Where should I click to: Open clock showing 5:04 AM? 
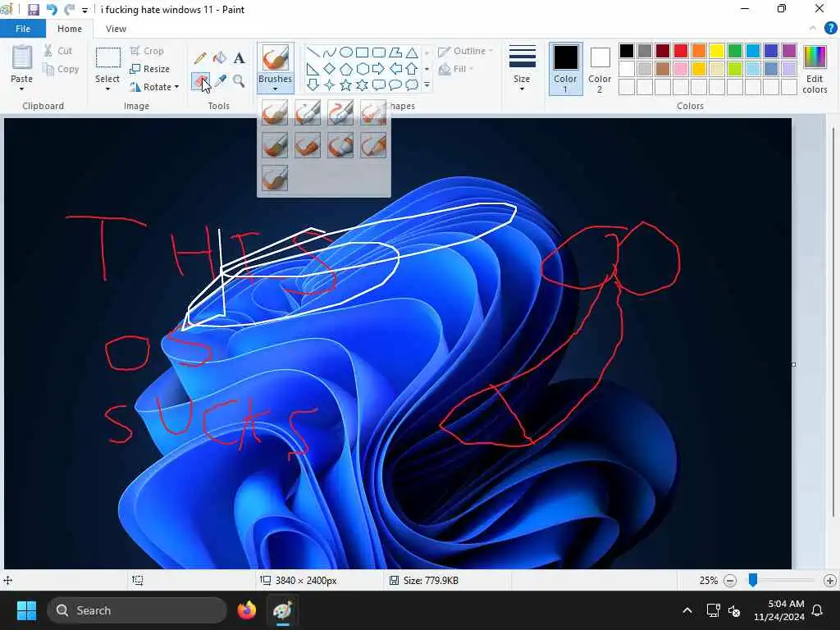tap(779, 610)
